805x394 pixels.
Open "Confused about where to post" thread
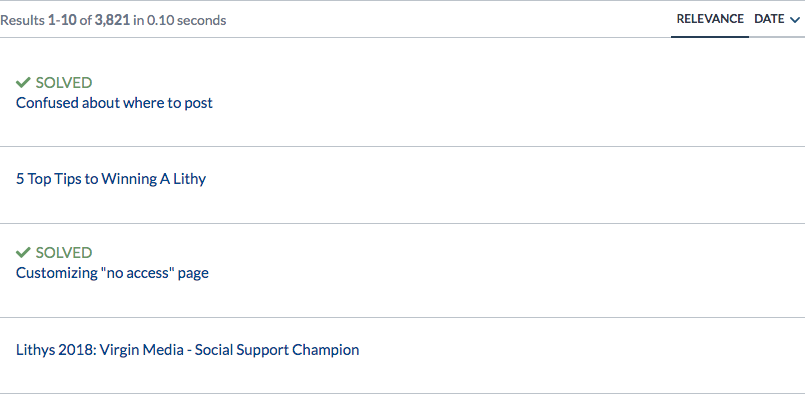[114, 103]
